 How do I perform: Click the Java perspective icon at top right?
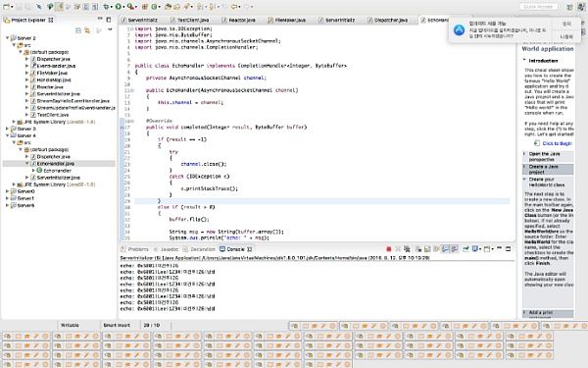click(x=581, y=7)
